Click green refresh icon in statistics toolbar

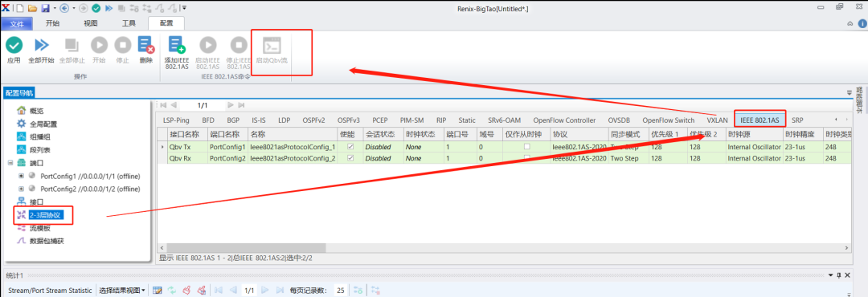172,290
